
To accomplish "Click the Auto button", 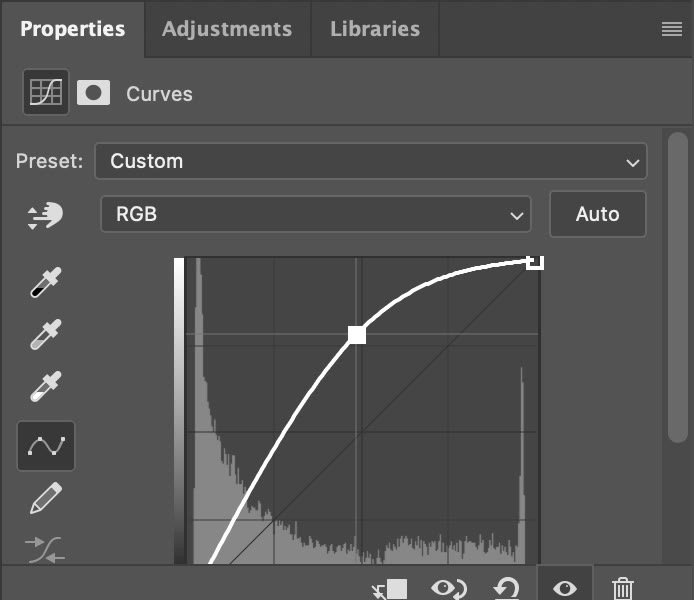I will pos(598,214).
